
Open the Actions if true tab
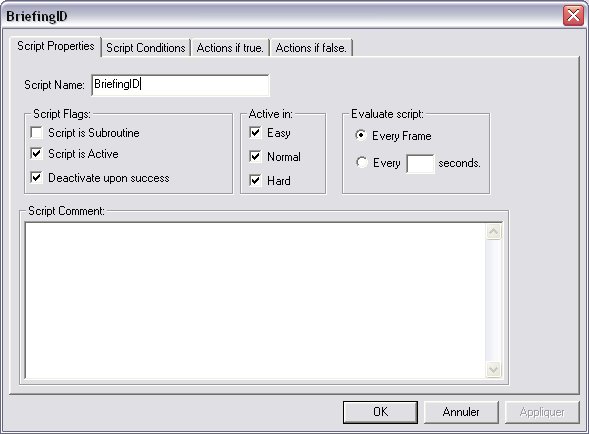coord(230,48)
